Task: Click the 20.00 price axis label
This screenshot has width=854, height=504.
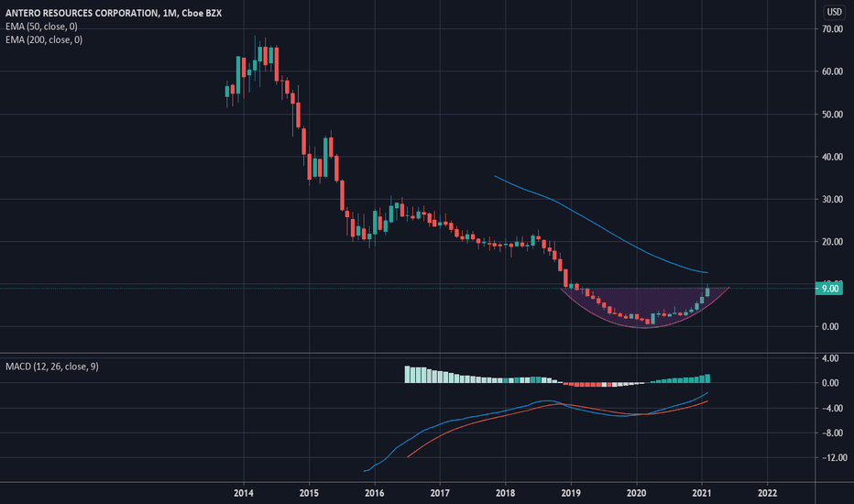Action: (832, 242)
